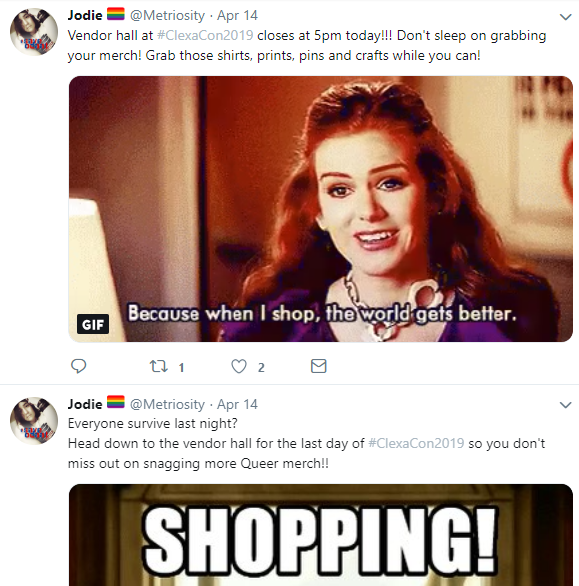Retweet the vendor hall closing tweet
Image resolution: width=579 pixels, height=586 pixels.
point(159,366)
